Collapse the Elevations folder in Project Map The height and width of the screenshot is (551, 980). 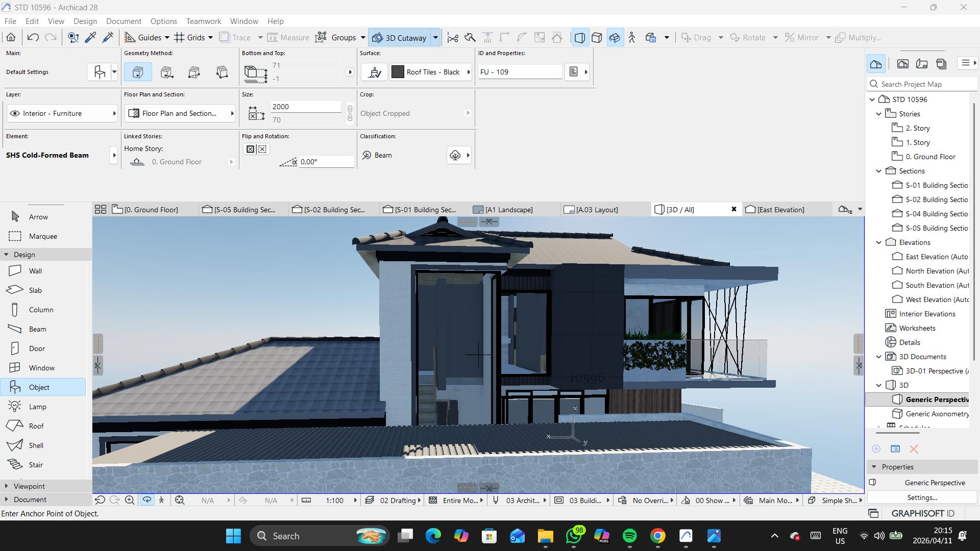pyautogui.click(x=878, y=242)
